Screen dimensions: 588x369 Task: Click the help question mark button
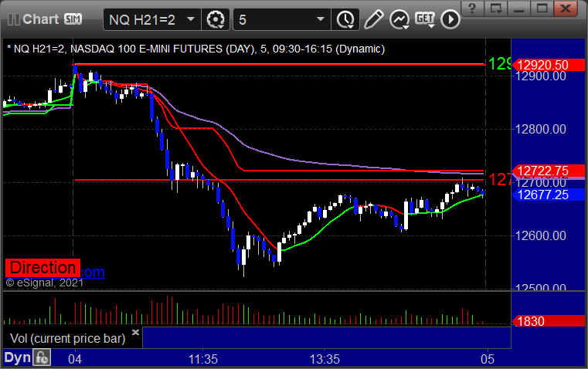pyautogui.click(x=472, y=8)
